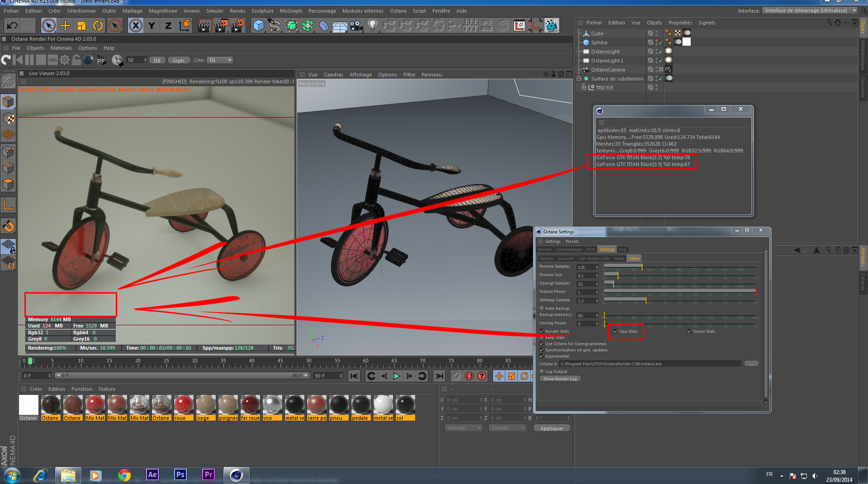Viewport: 868px width, 484px height.
Task: Expand the TRICYLE object group
Action: click(583, 88)
